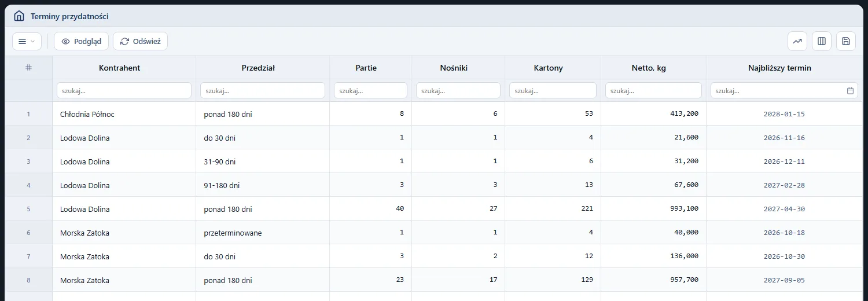This screenshot has width=868, height=301.
Task: Focus the Netto, kg search field
Action: (653, 90)
